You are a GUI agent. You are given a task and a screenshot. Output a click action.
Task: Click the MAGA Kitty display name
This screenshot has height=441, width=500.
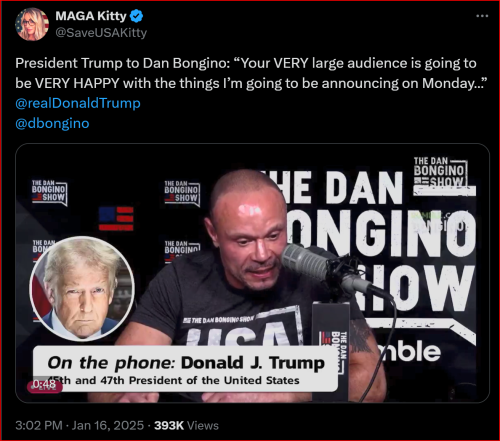pyautogui.click(x=91, y=16)
